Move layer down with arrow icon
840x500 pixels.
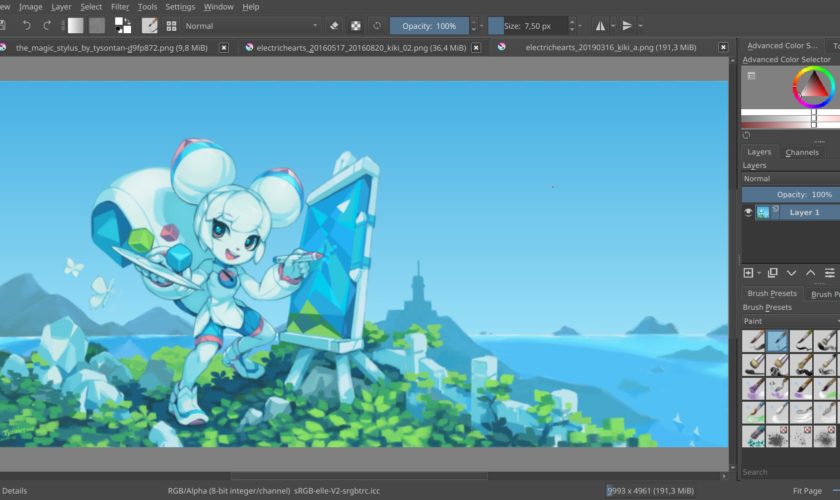pos(791,272)
